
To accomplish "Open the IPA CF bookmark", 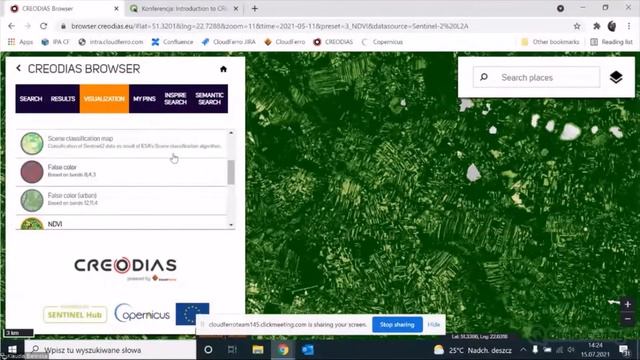I will 56,42.
